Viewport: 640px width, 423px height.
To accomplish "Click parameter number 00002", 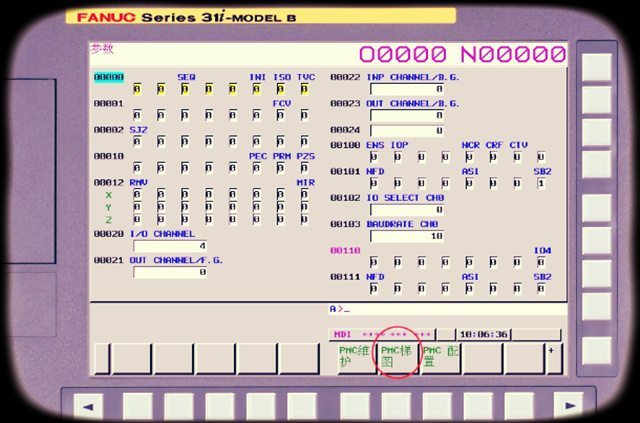I will pos(109,130).
